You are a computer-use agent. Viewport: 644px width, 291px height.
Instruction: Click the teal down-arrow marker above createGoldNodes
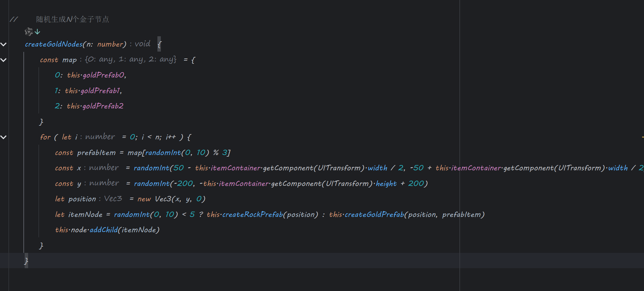coord(37,32)
